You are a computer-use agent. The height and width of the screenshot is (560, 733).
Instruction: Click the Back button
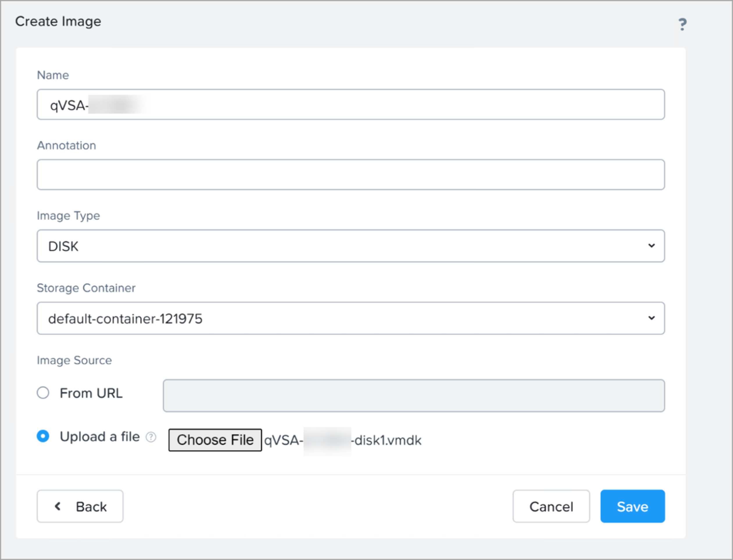[x=80, y=506]
